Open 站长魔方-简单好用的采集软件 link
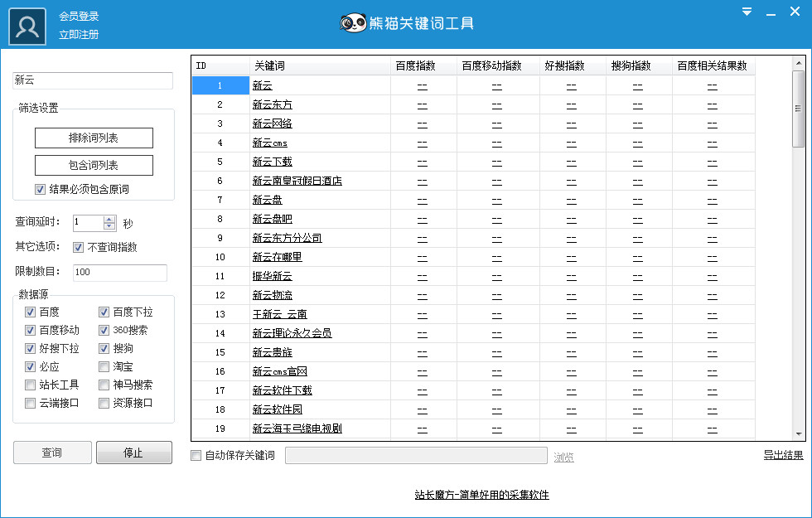Screen dimensions: 812x518 click(481, 495)
